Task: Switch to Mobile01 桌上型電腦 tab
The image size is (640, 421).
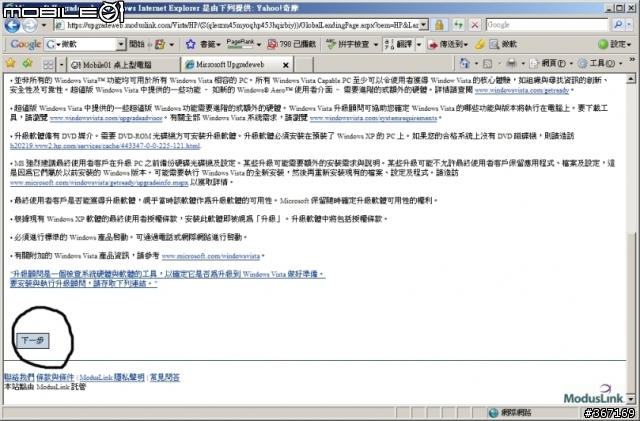Action: [123, 65]
